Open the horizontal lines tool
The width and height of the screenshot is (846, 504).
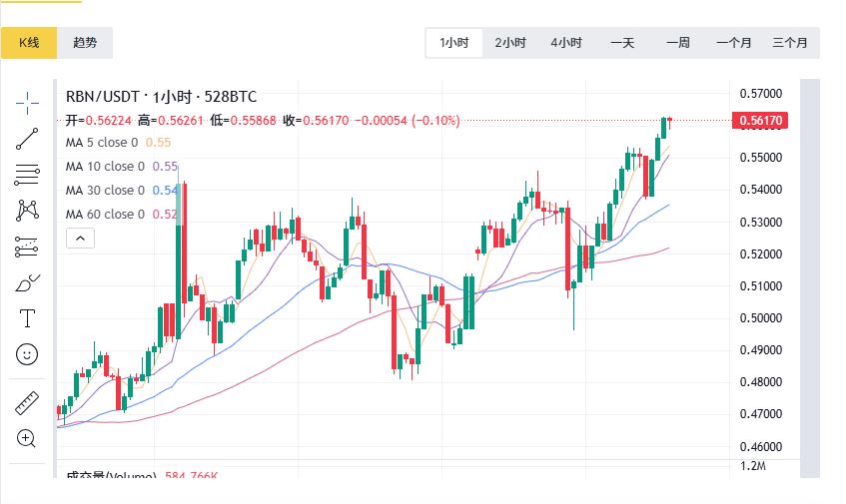tap(27, 176)
